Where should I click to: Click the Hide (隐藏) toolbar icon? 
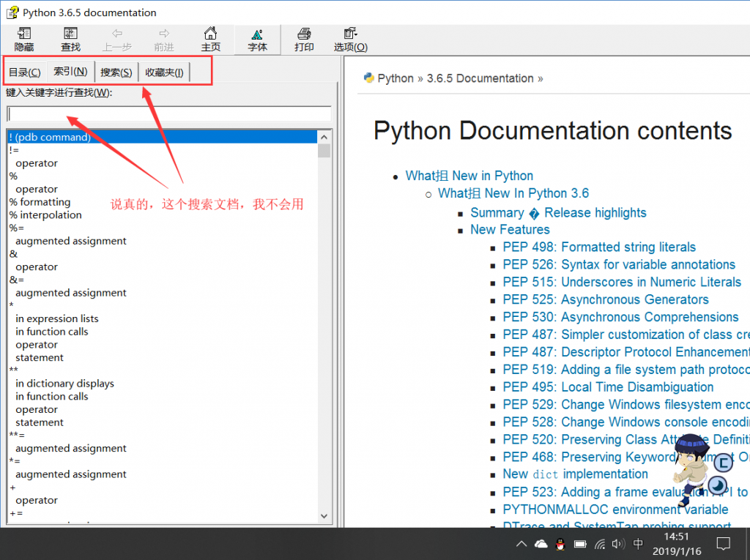coord(24,40)
